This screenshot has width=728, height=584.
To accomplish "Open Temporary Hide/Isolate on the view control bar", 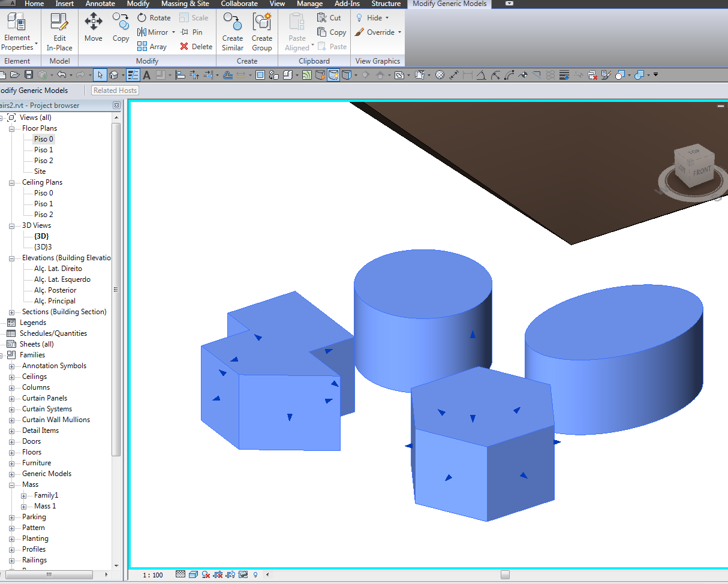I will tap(243, 574).
